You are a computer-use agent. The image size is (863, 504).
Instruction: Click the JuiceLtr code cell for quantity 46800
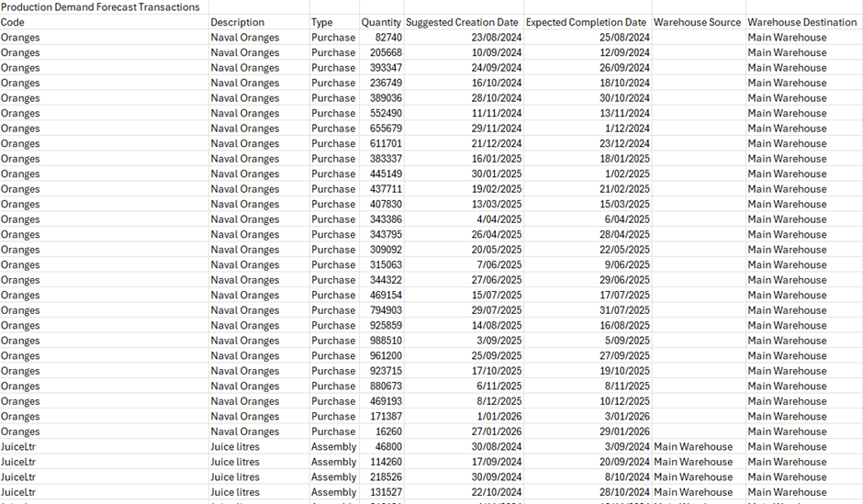point(18,447)
